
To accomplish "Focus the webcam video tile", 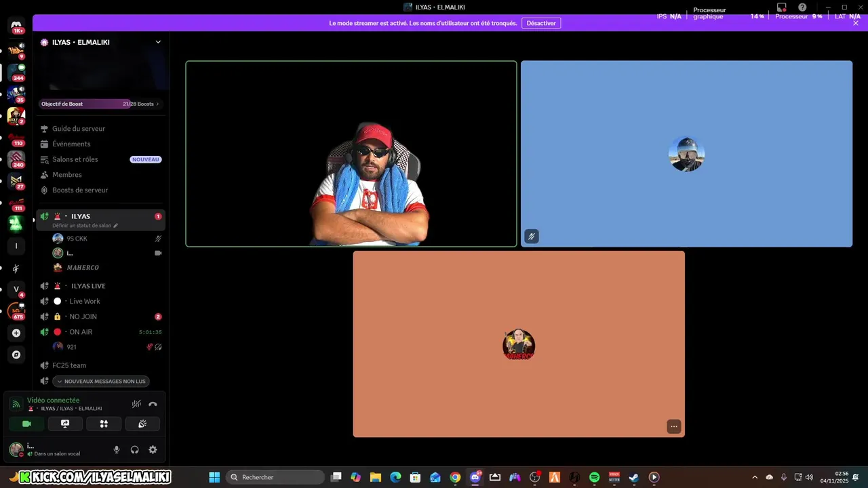I will coord(351,154).
